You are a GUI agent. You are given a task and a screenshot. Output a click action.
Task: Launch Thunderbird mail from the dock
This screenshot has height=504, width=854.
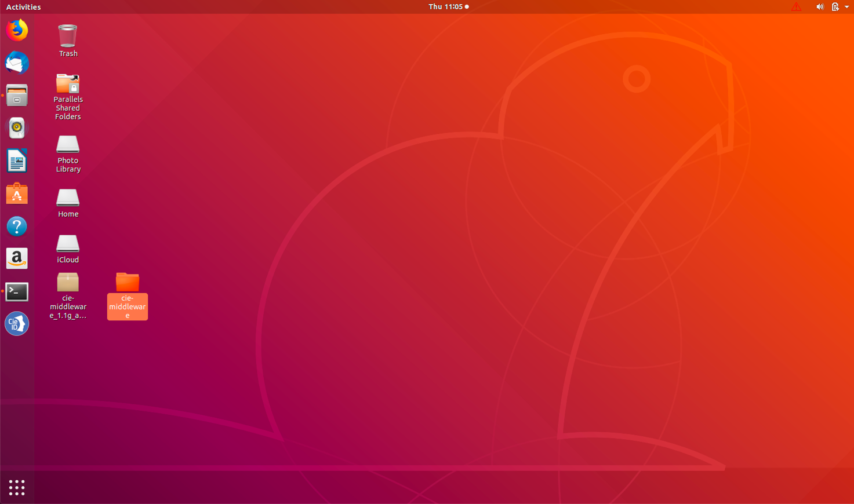(17, 63)
